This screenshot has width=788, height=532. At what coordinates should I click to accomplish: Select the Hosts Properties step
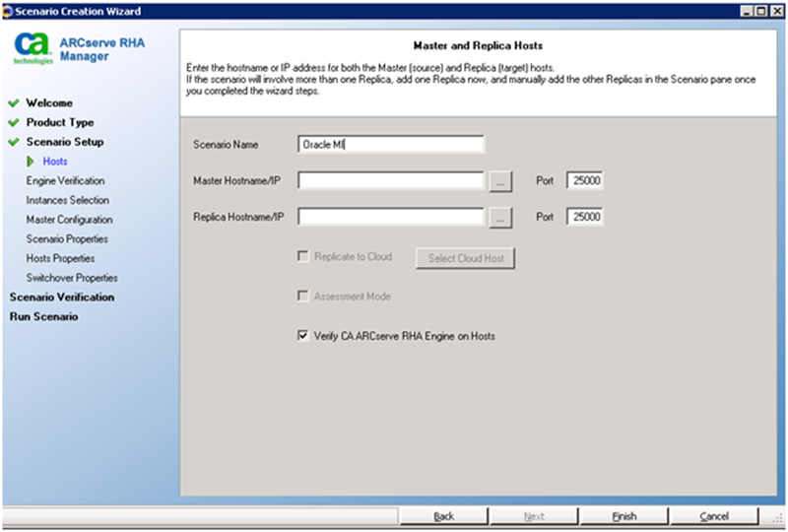60,258
